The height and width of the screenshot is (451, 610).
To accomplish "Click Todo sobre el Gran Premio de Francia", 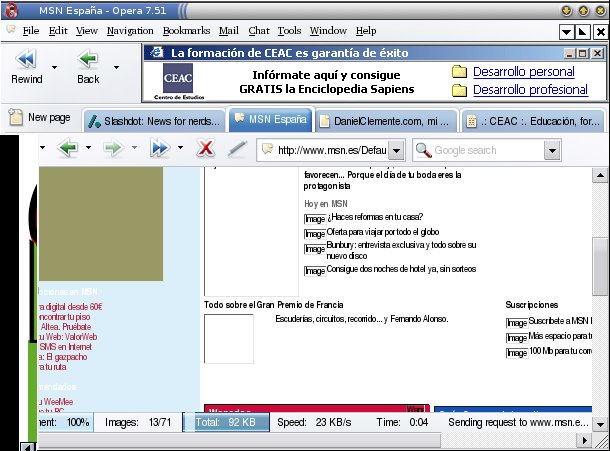I will pyautogui.click(x=274, y=305).
